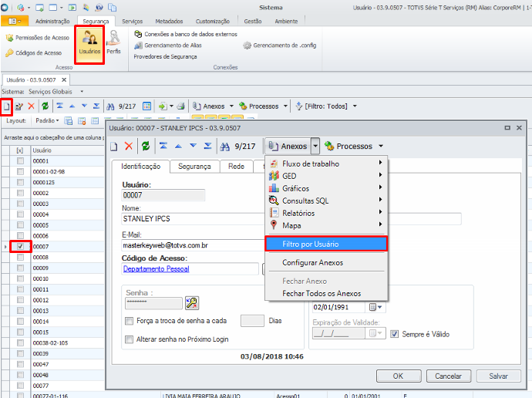The image size is (532, 398).
Task: Enable Alterar senha no Próximo Login
Action: pos(130,339)
